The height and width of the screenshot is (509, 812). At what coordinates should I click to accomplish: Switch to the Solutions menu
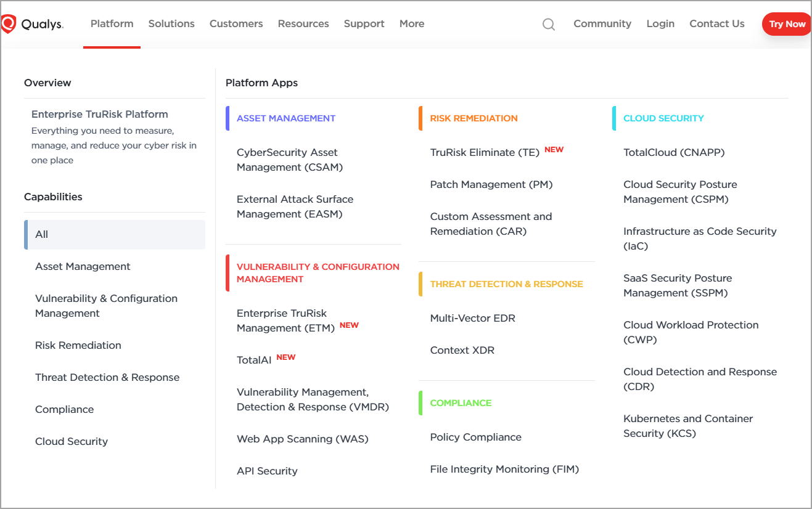point(171,23)
